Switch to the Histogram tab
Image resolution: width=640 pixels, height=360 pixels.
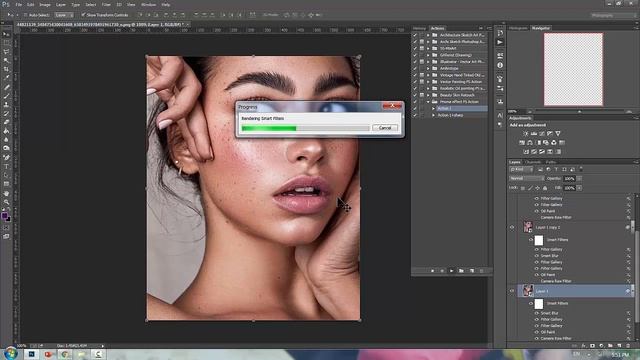click(518, 28)
